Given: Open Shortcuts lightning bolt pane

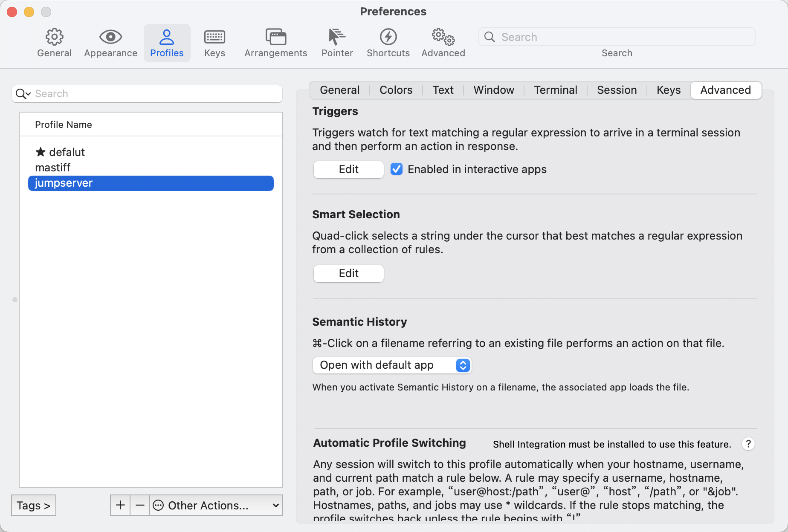Looking at the screenshot, I should click(x=388, y=43).
